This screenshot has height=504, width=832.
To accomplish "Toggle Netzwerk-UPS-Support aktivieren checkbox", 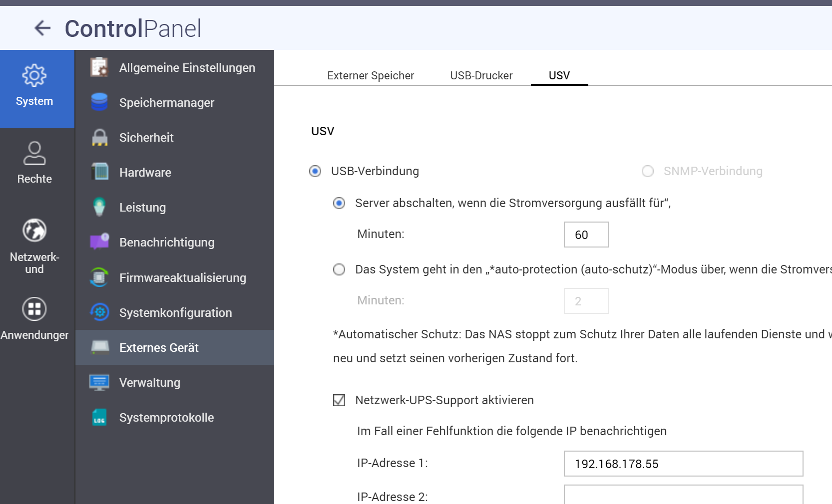I will [339, 400].
